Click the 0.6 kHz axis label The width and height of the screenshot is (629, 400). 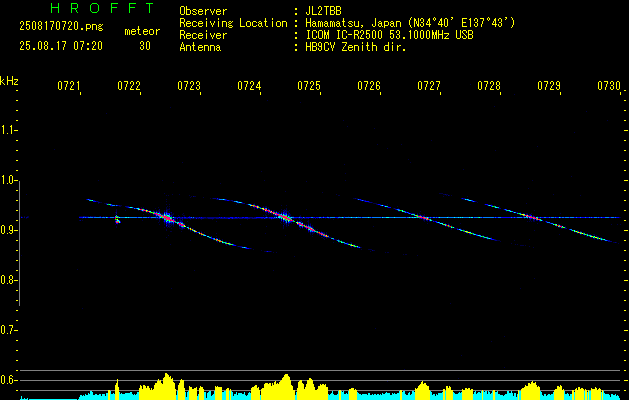(8, 380)
